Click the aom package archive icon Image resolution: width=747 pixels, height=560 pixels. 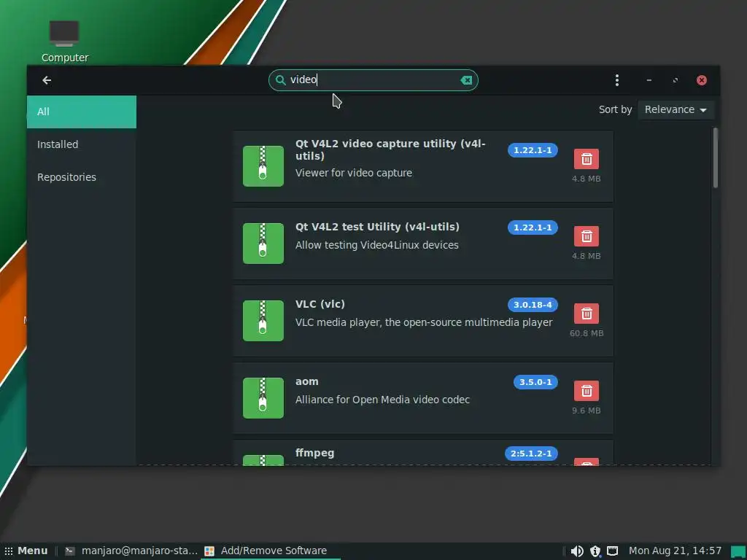263,398
